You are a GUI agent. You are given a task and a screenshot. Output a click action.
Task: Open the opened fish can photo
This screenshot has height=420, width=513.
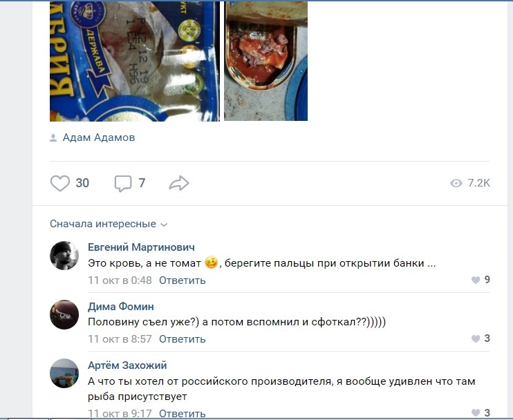pos(265,61)
